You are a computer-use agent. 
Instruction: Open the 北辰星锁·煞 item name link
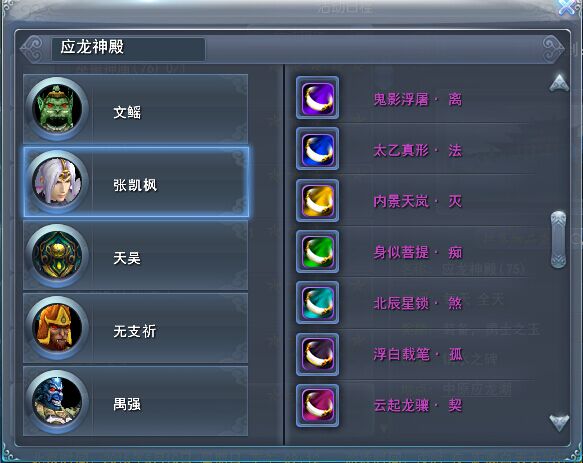[x=418, y=303]
